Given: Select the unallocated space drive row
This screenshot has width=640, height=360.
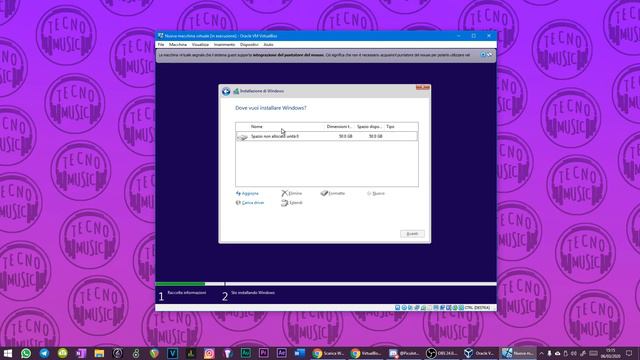Looking at the screenshot, I should point(327,136).
